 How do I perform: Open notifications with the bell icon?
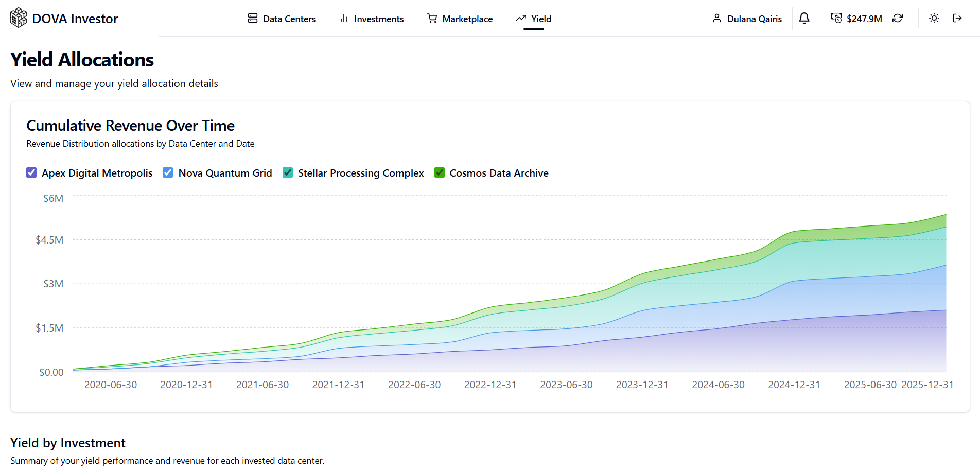coord(804,18)
